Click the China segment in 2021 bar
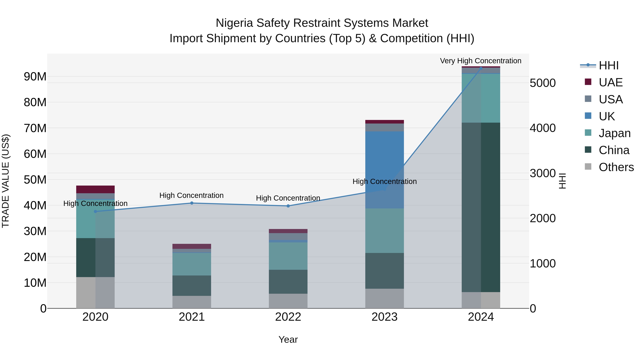The image size is (644, 362). [192, 286]
